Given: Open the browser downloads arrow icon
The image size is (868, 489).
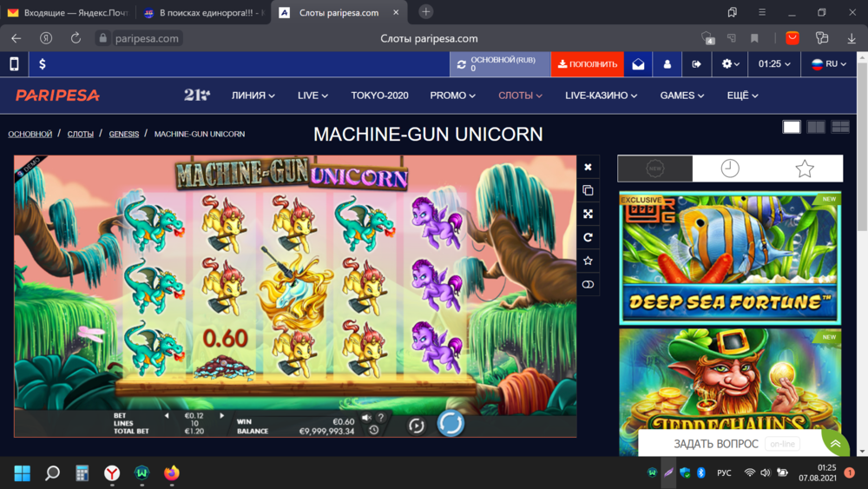Looking at the screenshot, I should 852,38.
